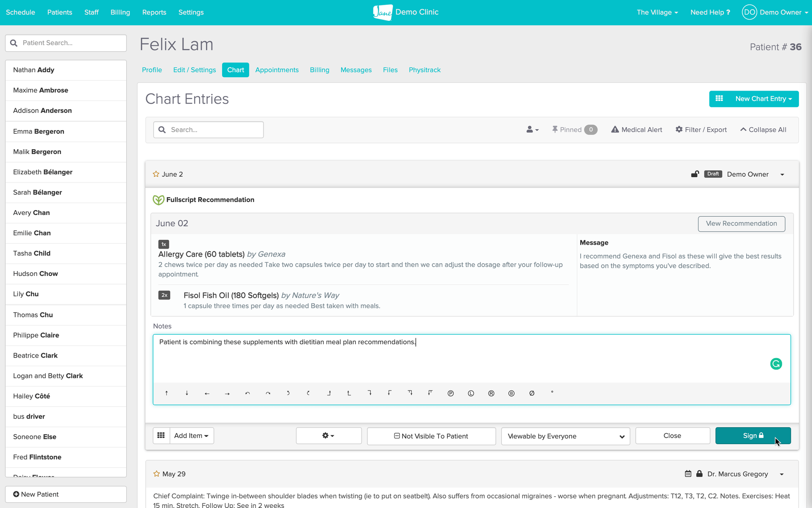Insert the clockwise curved arrow symbol

click(x=268, y=393)
